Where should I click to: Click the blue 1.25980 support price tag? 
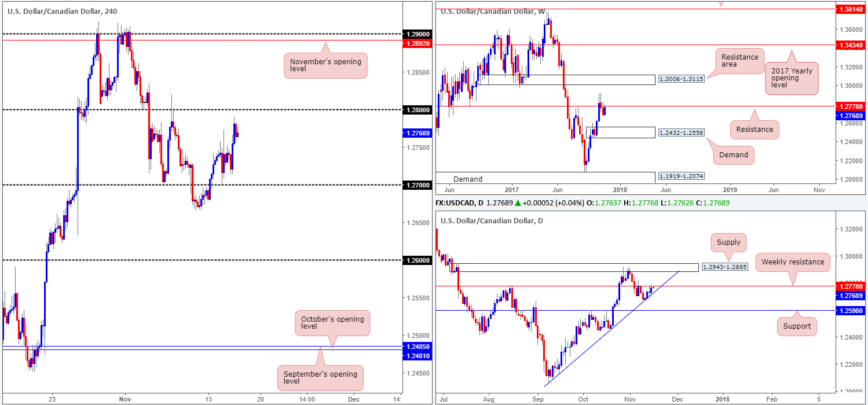tap(851, 311)
